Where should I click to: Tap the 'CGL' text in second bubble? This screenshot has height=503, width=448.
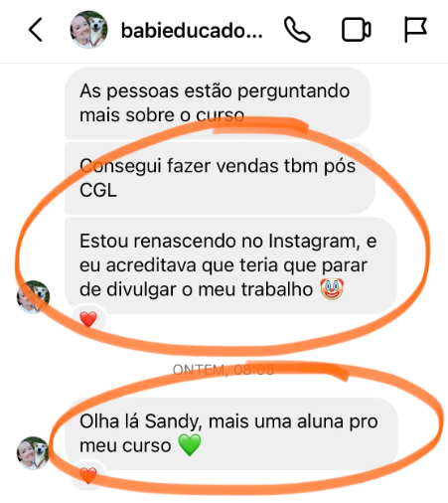(x=98, y=190)
